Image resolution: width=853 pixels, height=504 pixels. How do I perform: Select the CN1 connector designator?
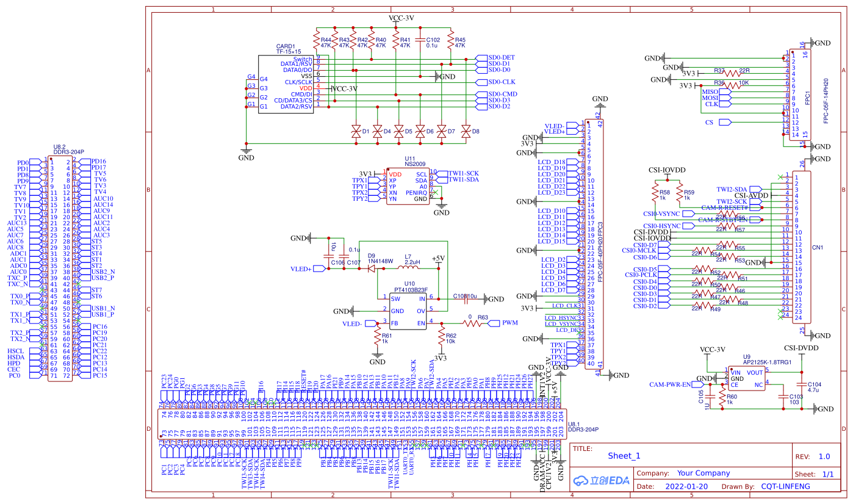818,248
